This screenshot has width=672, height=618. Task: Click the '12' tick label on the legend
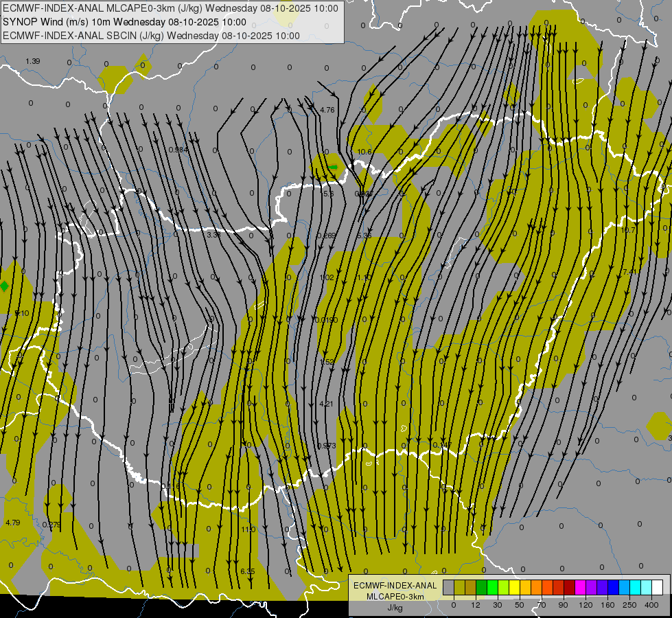[475, 605]
